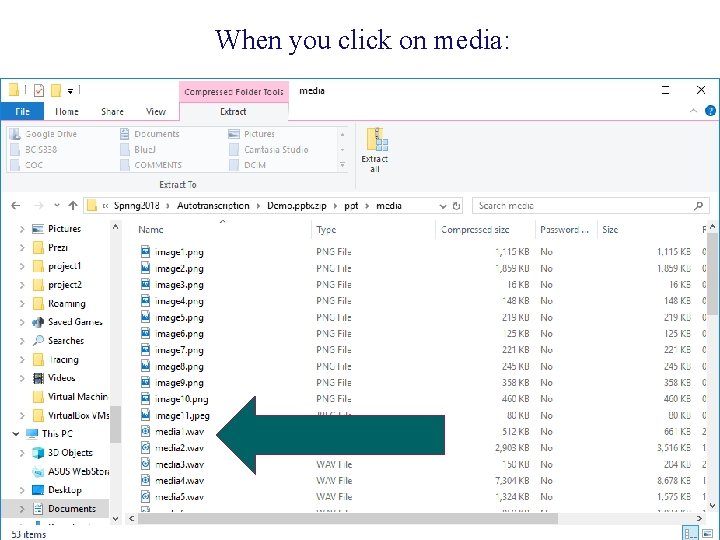The image size is (720, 540).
Task: Select ASUS WebStorage in navigation pane
Action: (x=70, y=472)
